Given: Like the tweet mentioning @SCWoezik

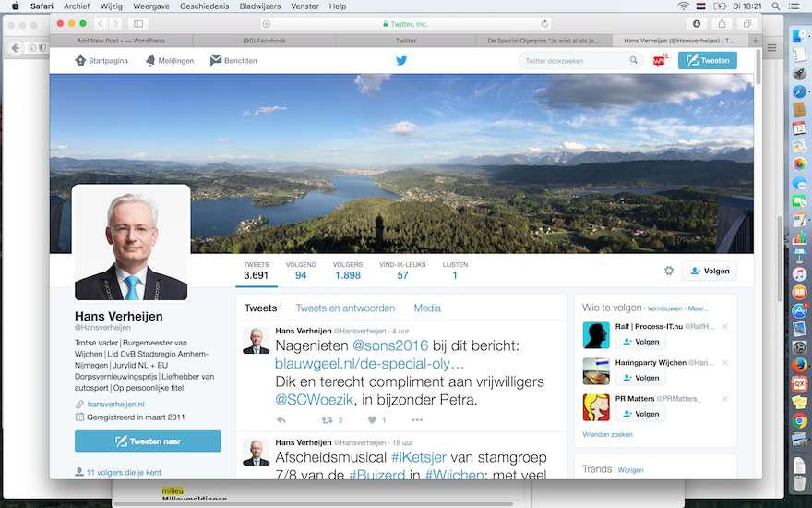Looking at the screenshot, I should [x=373, y=420].
